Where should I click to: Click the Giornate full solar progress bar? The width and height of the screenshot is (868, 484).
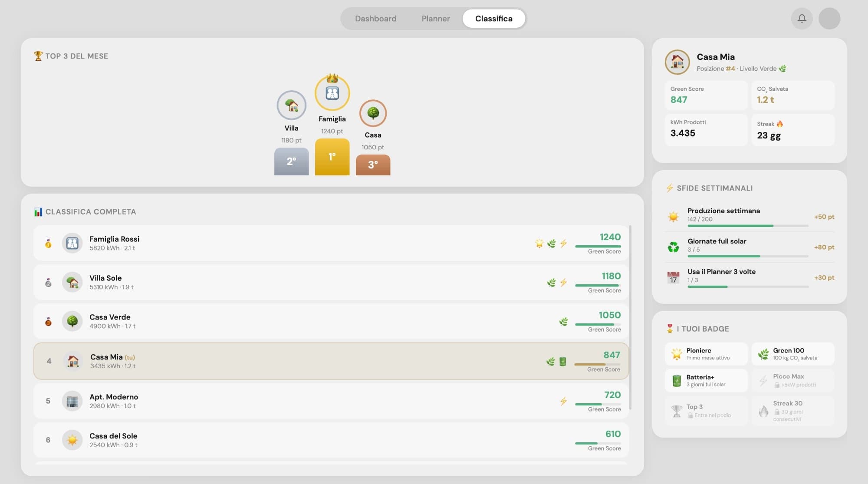coord(748,257)
